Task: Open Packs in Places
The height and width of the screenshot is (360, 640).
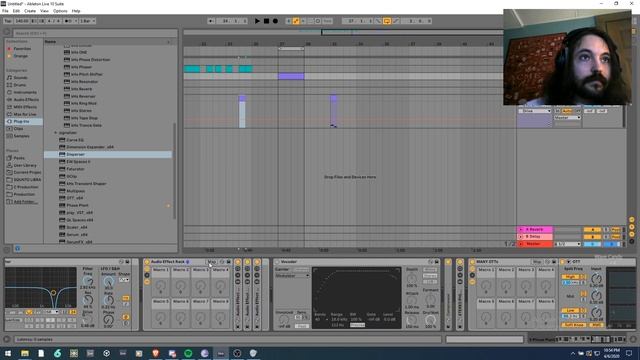Action: coord(19,158)
